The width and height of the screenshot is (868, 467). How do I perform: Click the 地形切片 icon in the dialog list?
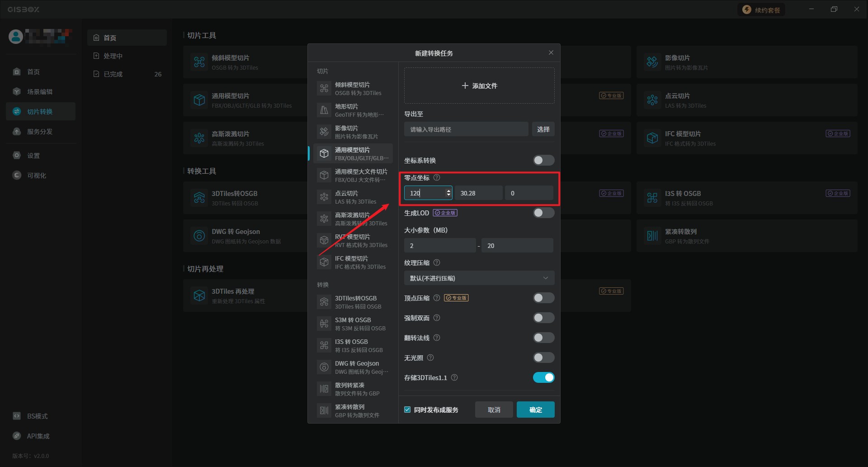point(324,110)
